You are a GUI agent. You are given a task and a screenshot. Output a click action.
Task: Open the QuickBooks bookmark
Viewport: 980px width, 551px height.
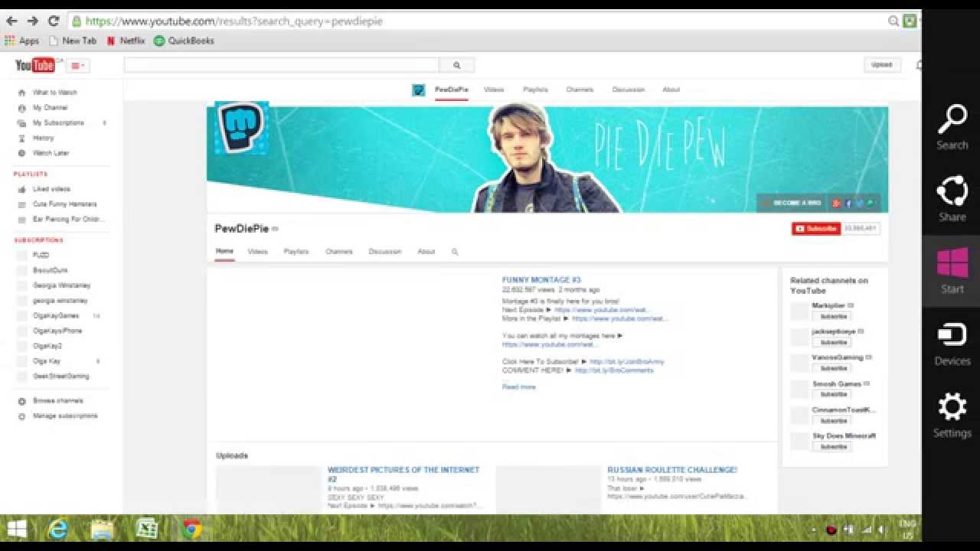(x=184, y=41)
